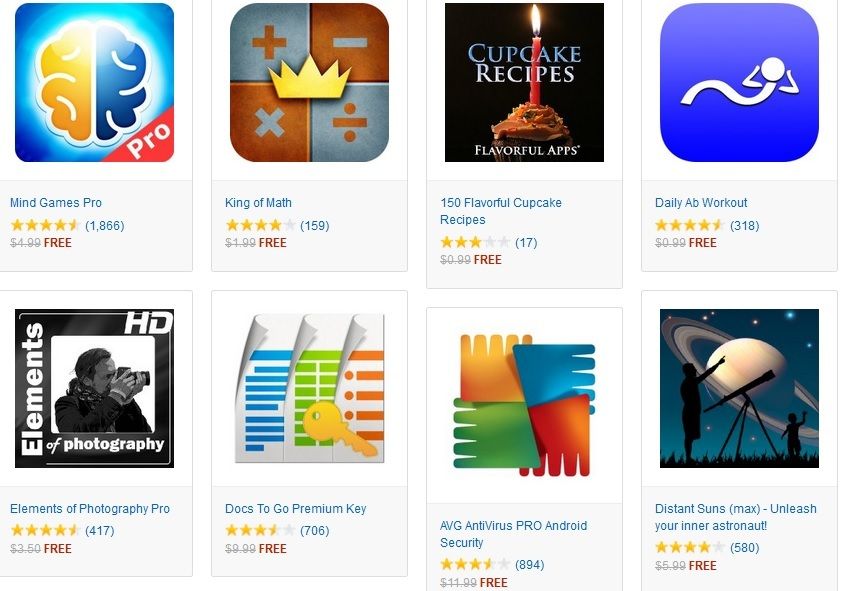Click the Distant Suns telescope artwork
851x591 pixels.
[x=739, y=389]
